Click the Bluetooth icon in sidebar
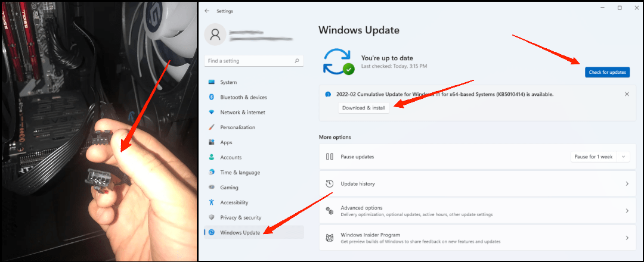Screen dimensions: 644x262 point(212,97)
